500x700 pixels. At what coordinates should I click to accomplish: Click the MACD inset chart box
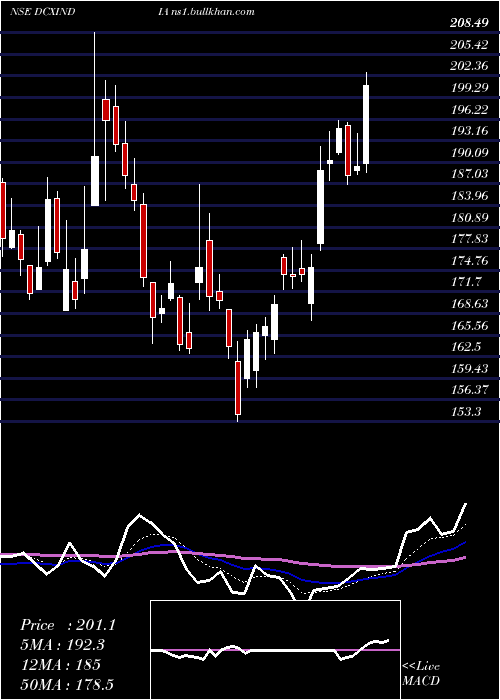(275, 650)
